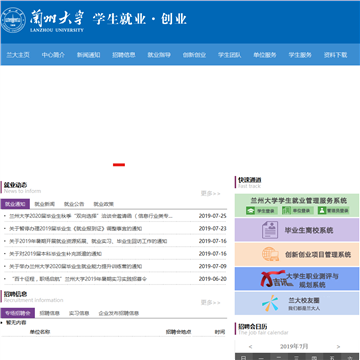Image resolution: width=360 pixels, height=360 pixels.
Task: Open 学生团队 in the navigation bar
Action: [230, 55]
